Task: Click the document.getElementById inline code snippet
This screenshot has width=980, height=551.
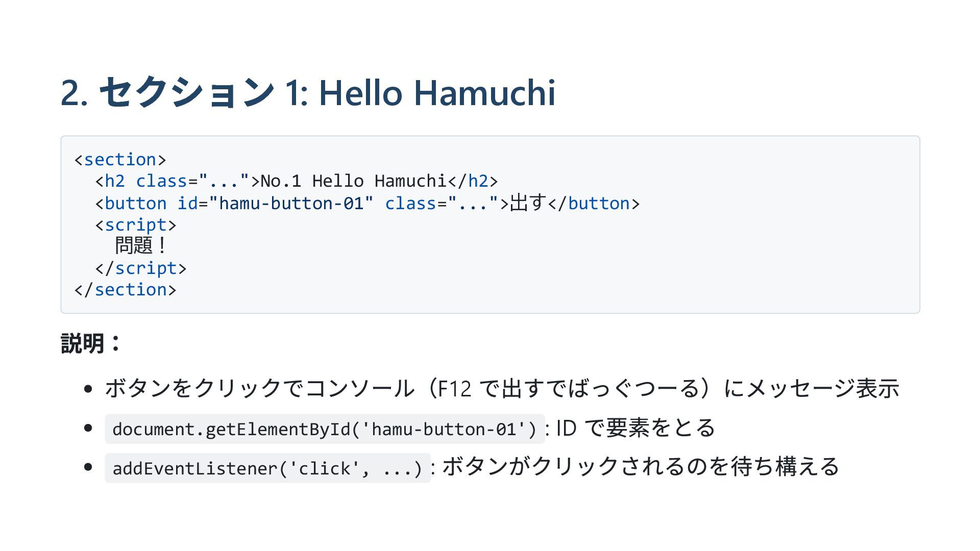Action: (x=324, y=429)
